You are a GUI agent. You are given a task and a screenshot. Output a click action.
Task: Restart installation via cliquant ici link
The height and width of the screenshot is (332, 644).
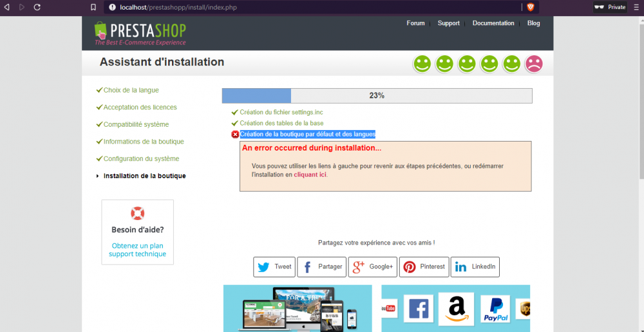coord(310,174)
